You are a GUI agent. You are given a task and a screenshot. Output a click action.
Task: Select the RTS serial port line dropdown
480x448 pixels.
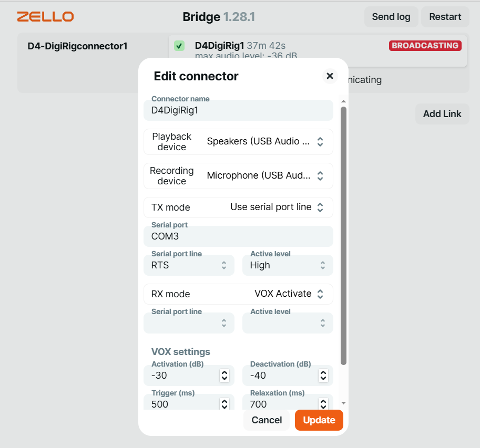(x=189, y=265)
